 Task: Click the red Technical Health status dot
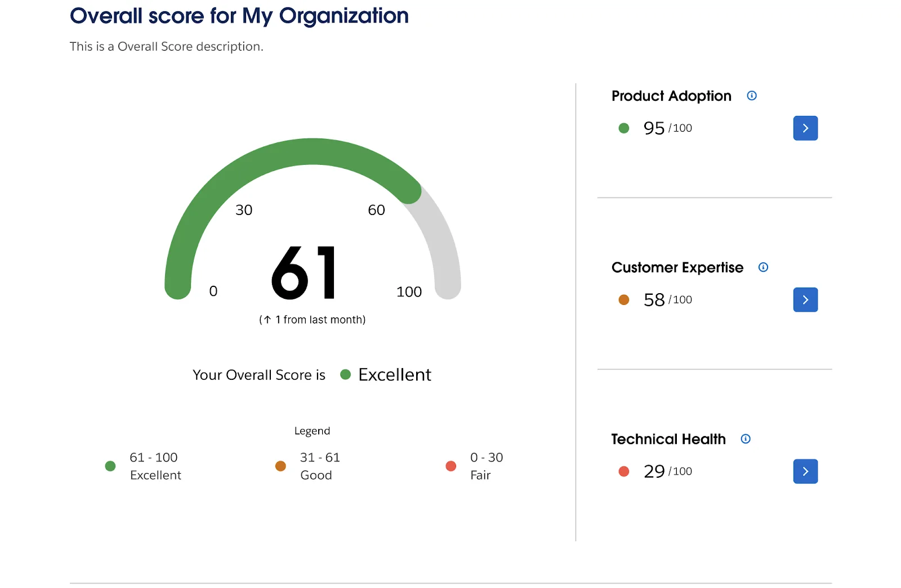[624, 472]
